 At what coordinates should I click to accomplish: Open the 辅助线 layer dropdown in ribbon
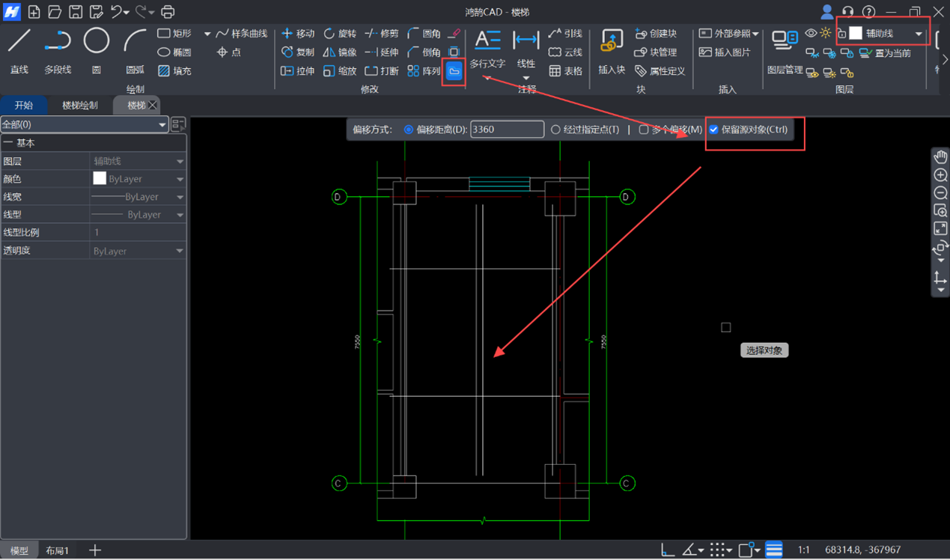point(919,34)
